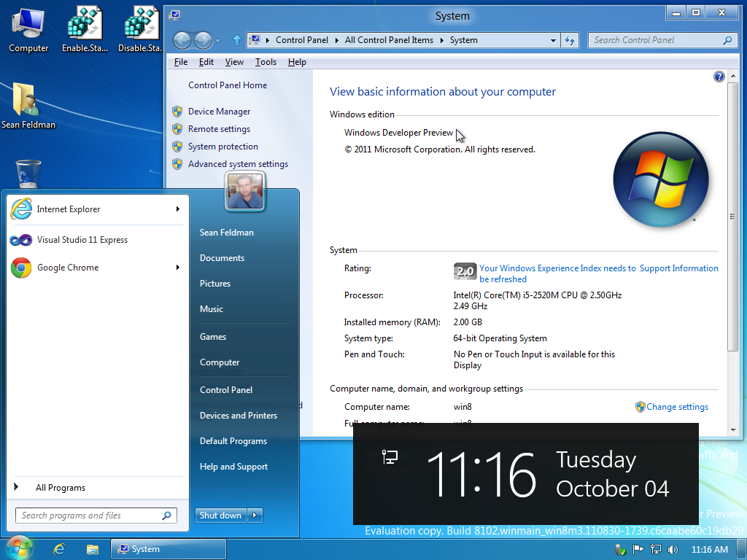Expand the Internet Explorer jump list arrow
This screenshot has width=747, height=560.
tap(178, 209)
